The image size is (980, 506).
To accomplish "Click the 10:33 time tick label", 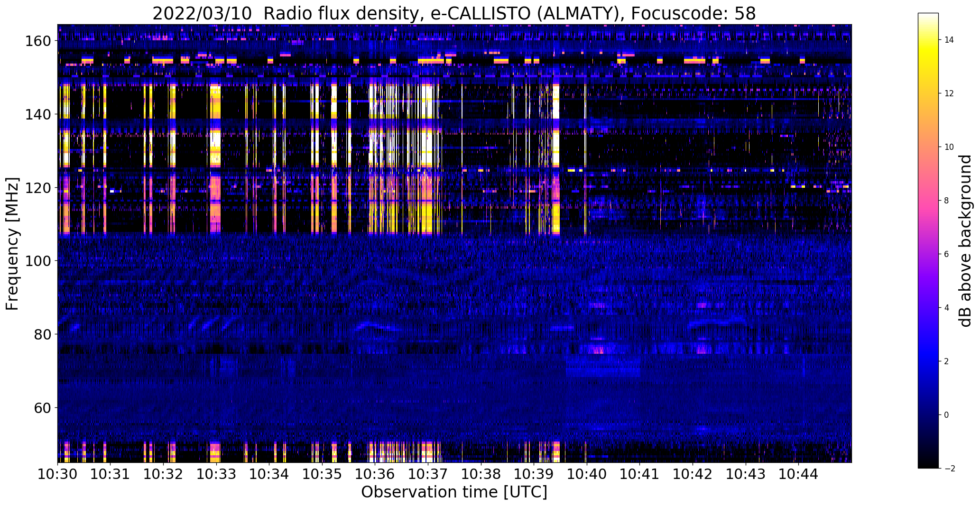I will click(x=216, y=474).
